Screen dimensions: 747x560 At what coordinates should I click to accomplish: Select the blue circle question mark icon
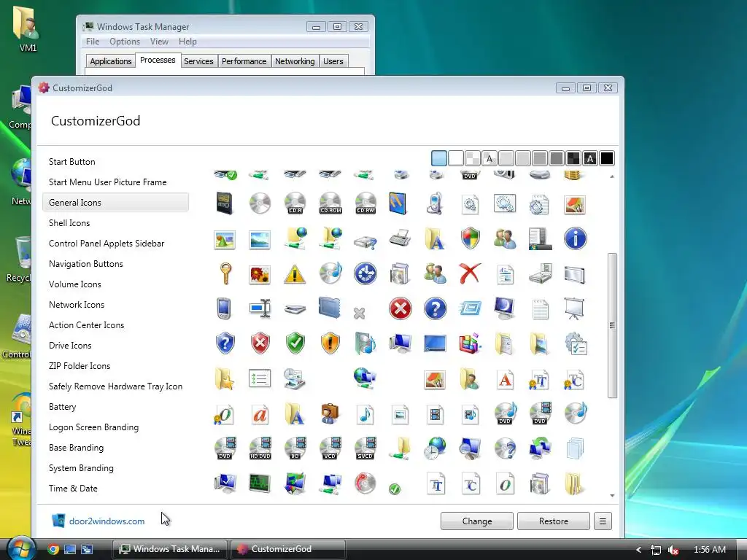[435, 308]
